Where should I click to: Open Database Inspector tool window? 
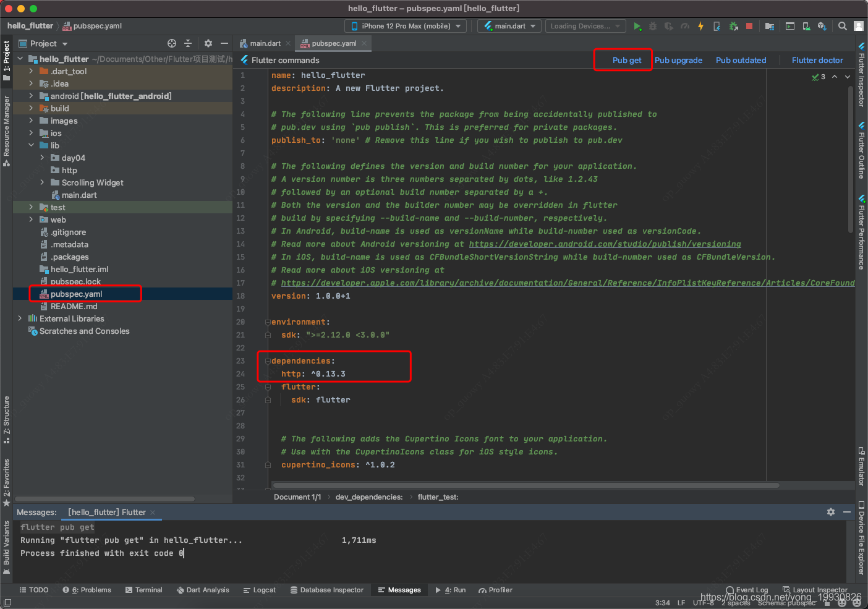pyautogui.click(x=327, y=590)
